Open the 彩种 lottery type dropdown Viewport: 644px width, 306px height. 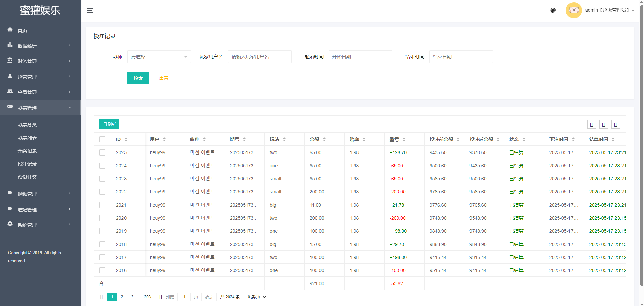(x=159, y=57)
